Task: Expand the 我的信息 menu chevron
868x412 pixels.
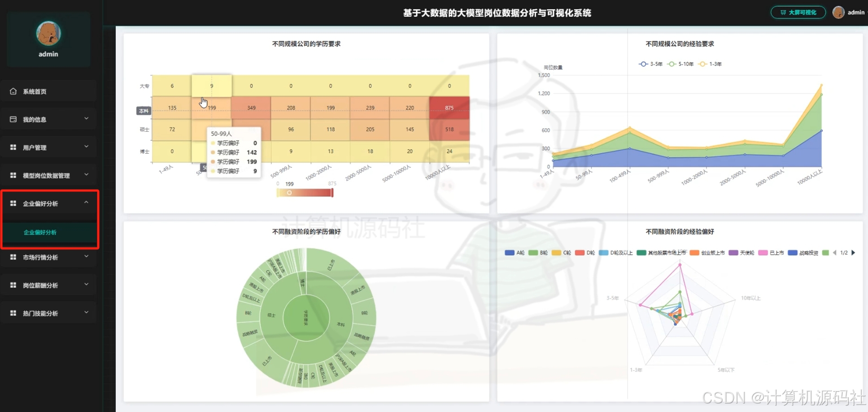Action: 87,119
